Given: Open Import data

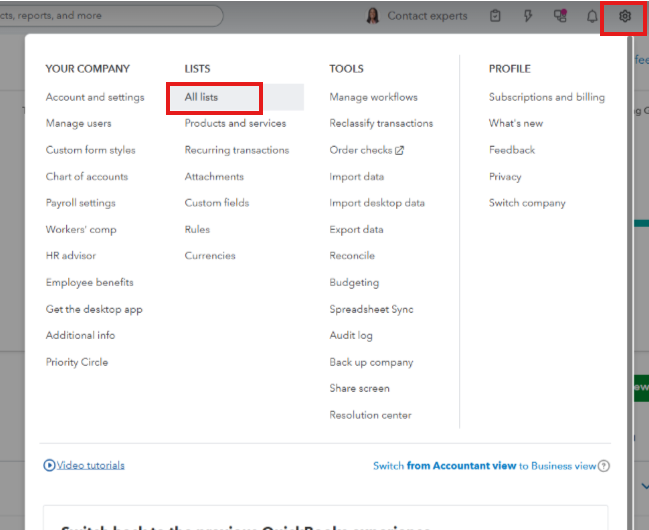Looking at the screenshot, I should (x=356, y=177).
